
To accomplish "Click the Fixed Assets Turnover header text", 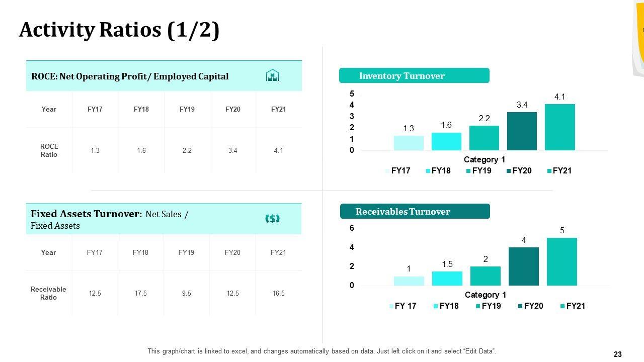I will (110, 219).
